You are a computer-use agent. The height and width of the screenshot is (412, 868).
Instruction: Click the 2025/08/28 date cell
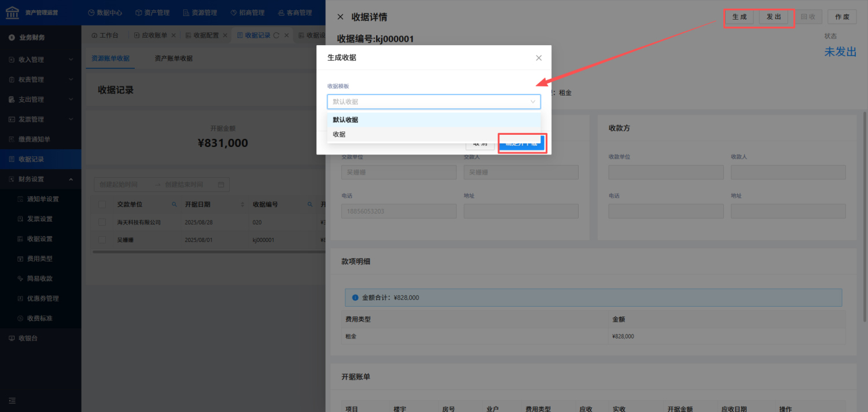point(199,222)
